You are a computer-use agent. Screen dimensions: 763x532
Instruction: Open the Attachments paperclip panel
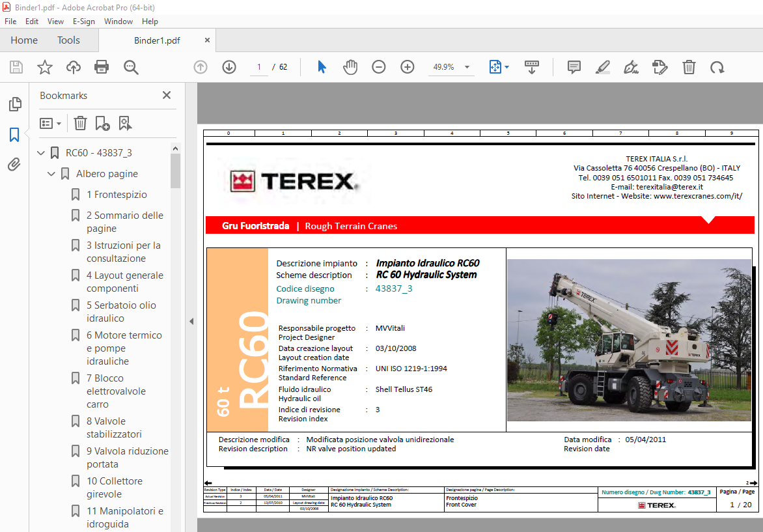click(14, 165)
